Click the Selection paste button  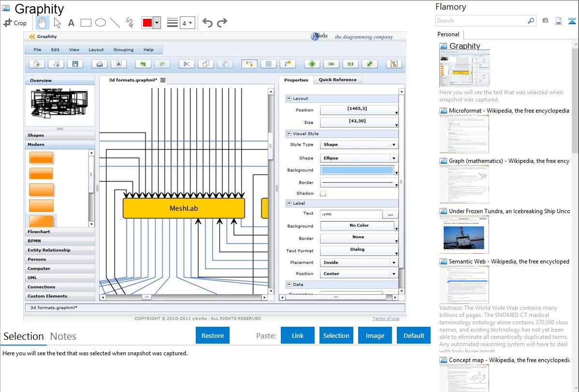point(336,335)
